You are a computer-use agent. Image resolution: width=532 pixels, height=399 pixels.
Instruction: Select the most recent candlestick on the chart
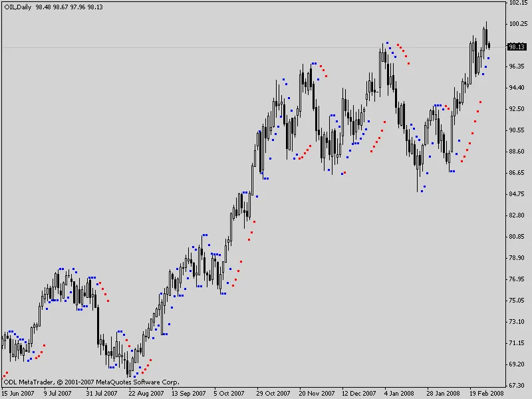(x=489, y=45)
